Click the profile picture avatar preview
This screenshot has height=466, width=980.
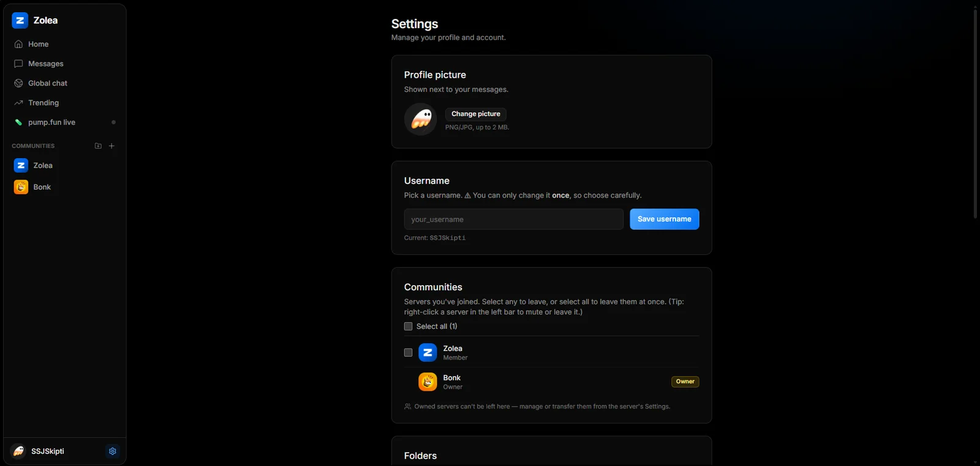421,119
